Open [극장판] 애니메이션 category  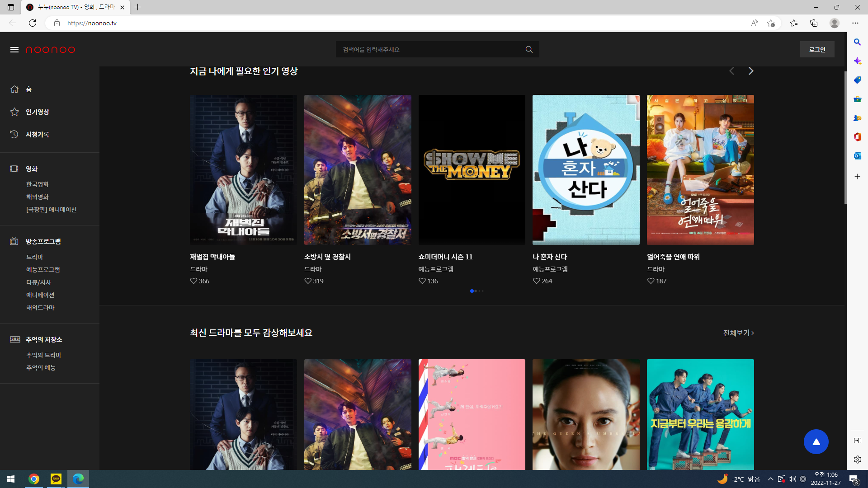[x=52, y=210]
